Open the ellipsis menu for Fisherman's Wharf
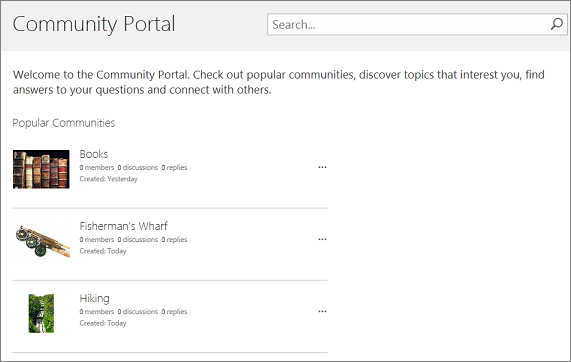 322,239
